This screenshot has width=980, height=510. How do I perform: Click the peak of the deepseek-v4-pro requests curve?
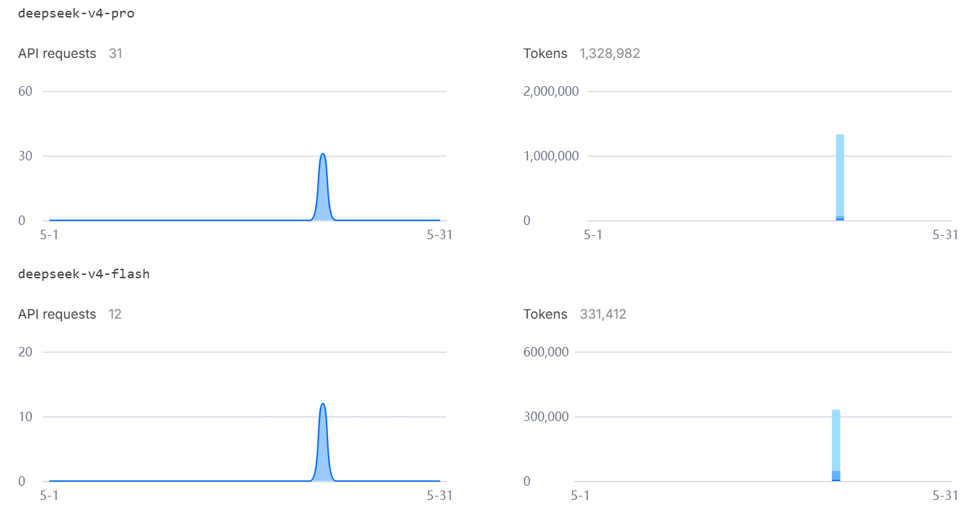tap(323, 154)
